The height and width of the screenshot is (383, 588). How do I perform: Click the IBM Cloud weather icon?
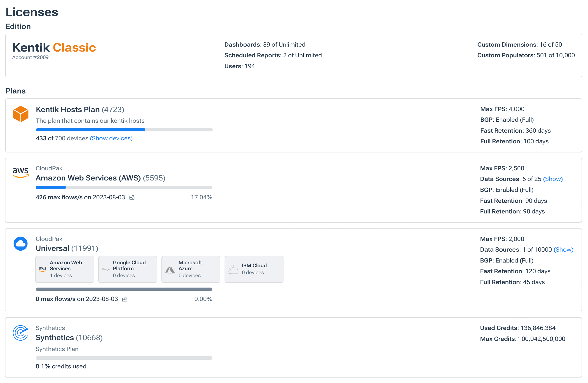[x=233, y=269]
